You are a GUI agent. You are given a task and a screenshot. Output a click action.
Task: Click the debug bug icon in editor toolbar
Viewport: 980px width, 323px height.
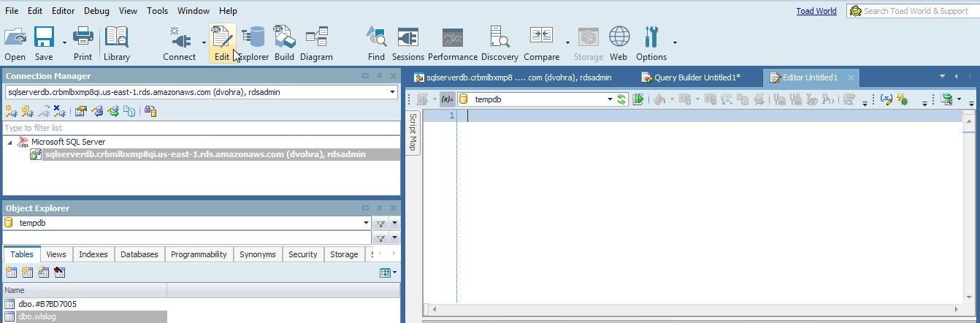point(903,99)
